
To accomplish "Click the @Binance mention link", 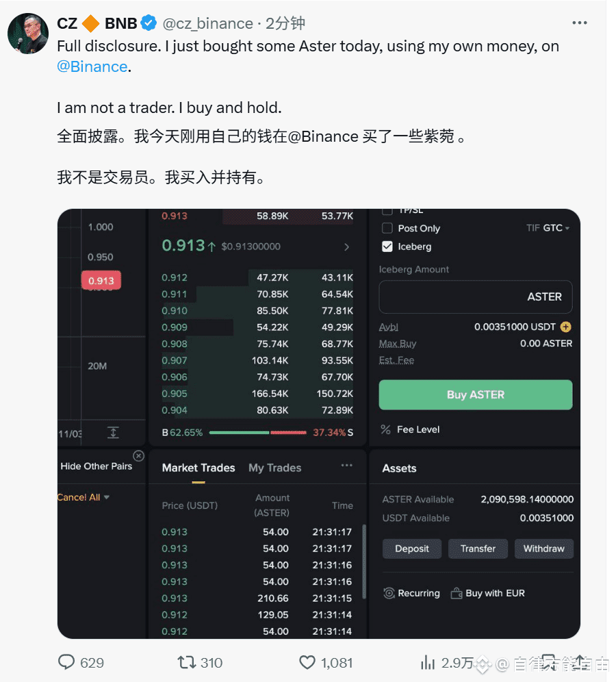I will point(92,66).
